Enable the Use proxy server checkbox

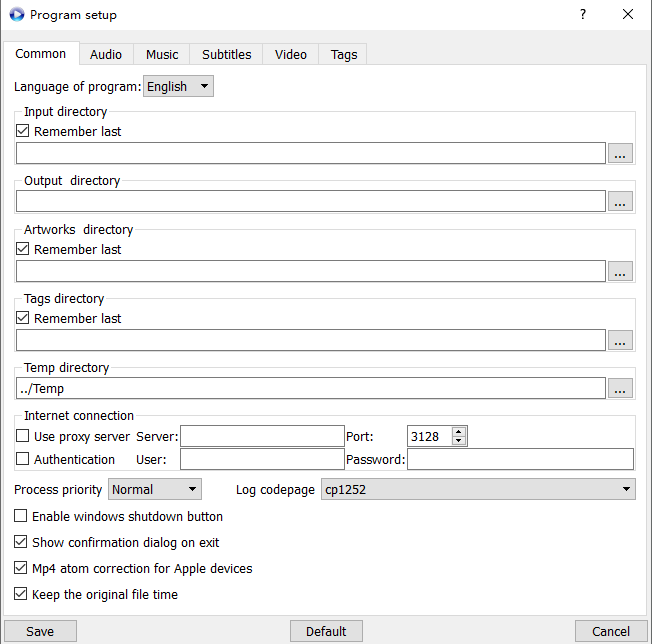pos(23,436)
